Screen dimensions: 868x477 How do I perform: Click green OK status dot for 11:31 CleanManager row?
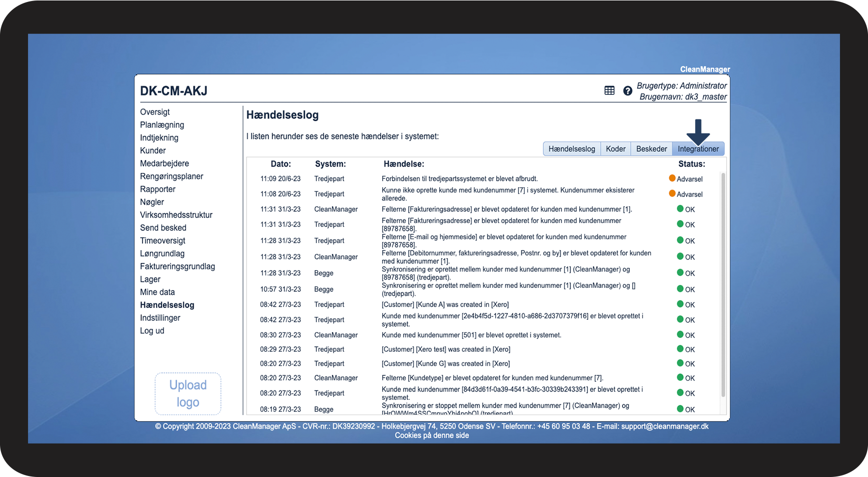680,209
